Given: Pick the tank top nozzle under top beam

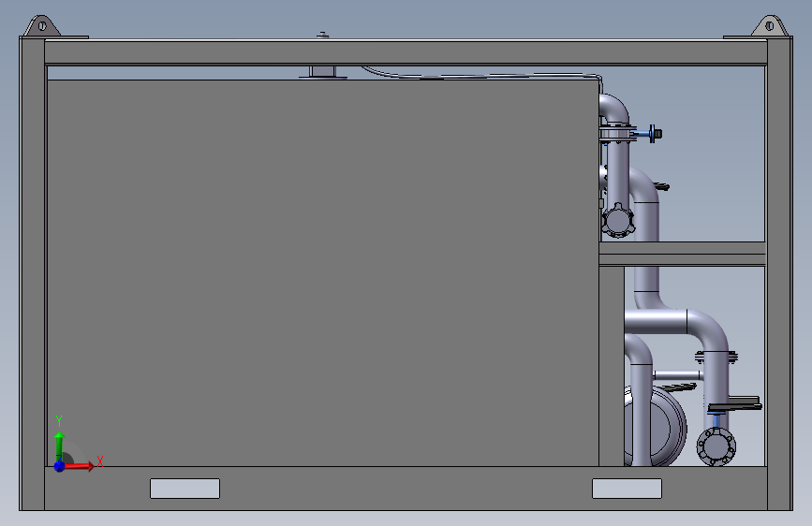Looking at the screenshot, I should [322, 72].
